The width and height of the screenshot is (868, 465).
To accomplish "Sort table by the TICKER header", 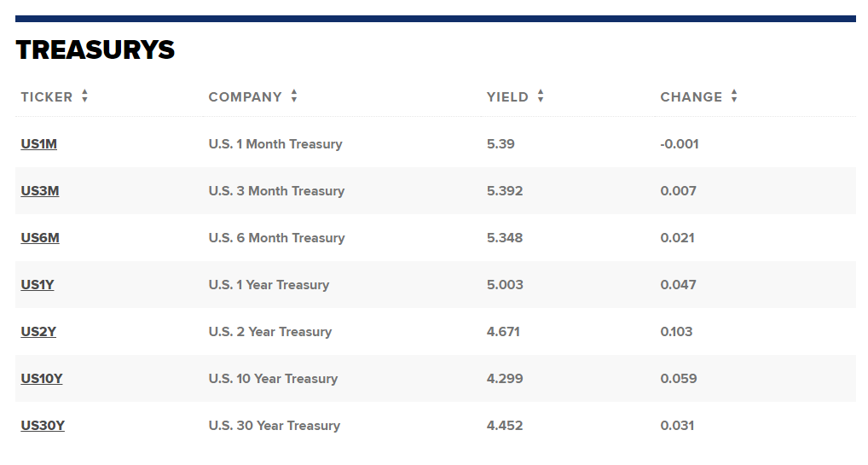I will tap(47, 96).
